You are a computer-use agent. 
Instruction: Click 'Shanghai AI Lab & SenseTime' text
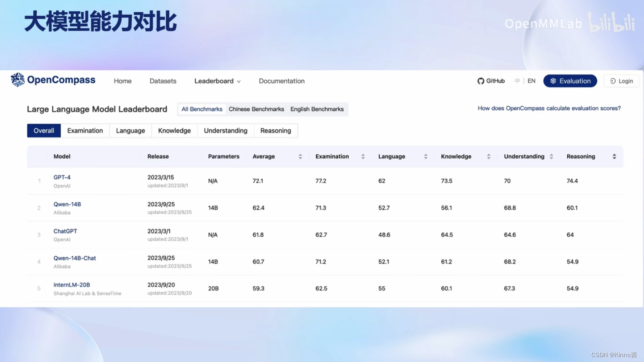(87, 294)
